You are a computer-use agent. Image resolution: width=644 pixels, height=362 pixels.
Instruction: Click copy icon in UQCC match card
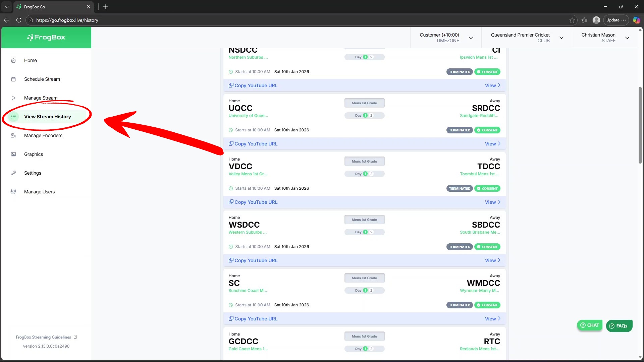(231, 143)
